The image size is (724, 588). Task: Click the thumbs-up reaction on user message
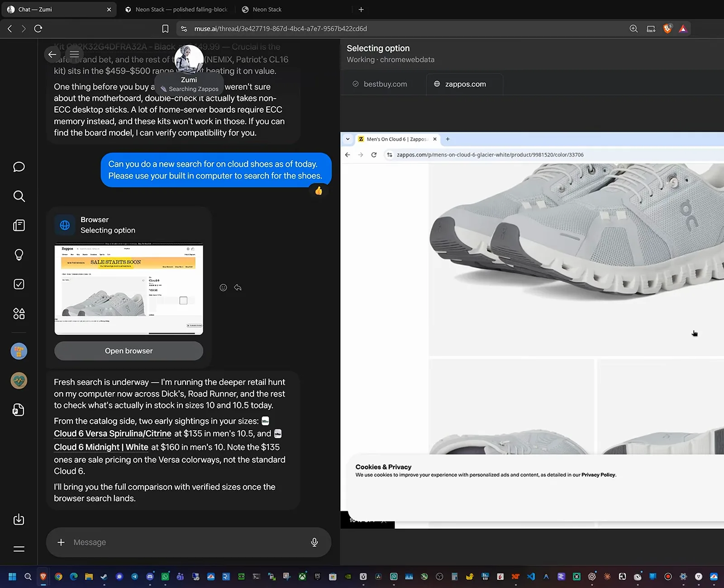tap(319, 191)
